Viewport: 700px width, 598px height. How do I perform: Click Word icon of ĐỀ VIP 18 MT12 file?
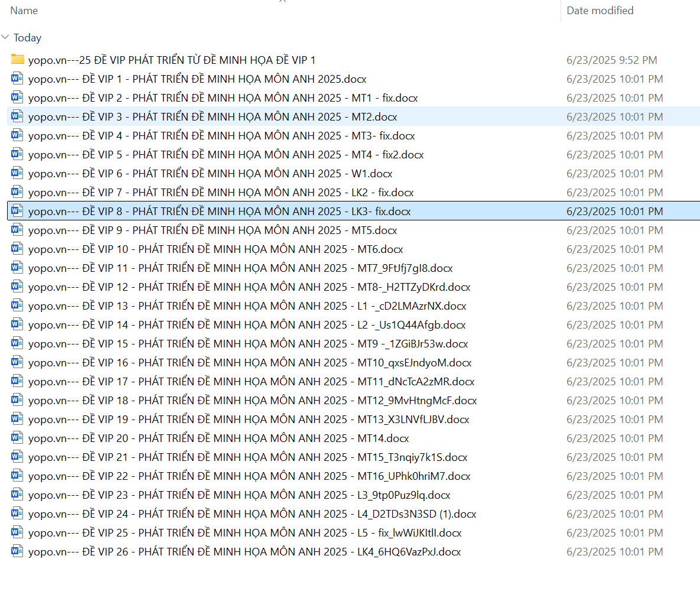tap(17, 400)
